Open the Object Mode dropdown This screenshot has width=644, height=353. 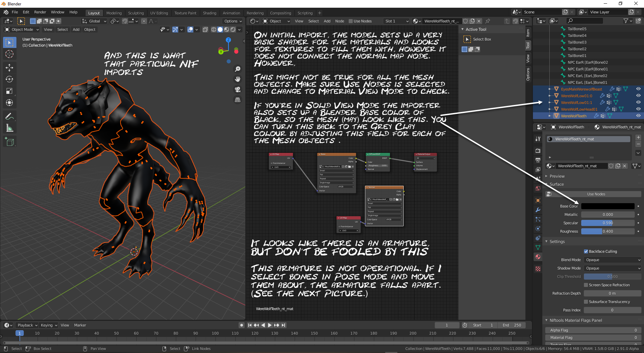tap(22, 30)
